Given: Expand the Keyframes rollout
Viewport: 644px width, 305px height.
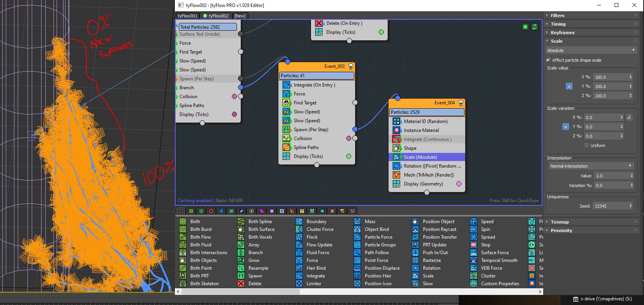Looking at the screenshot, I should (x=591, y=33).
